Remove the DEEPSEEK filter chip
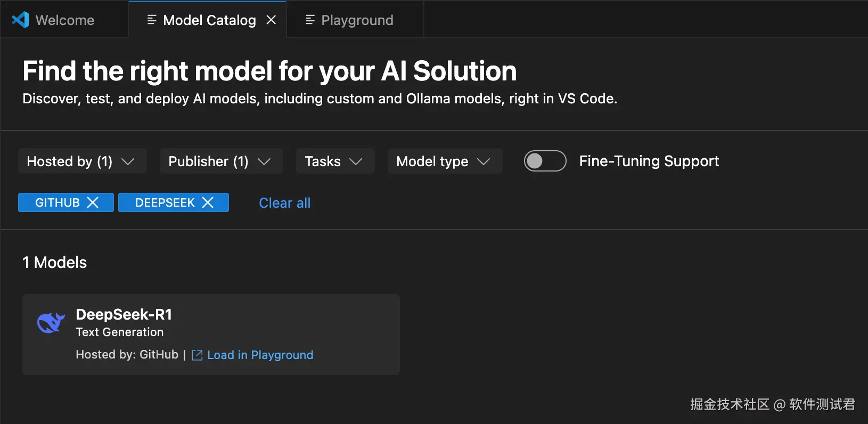868x424 pixels. click(208, 202)
